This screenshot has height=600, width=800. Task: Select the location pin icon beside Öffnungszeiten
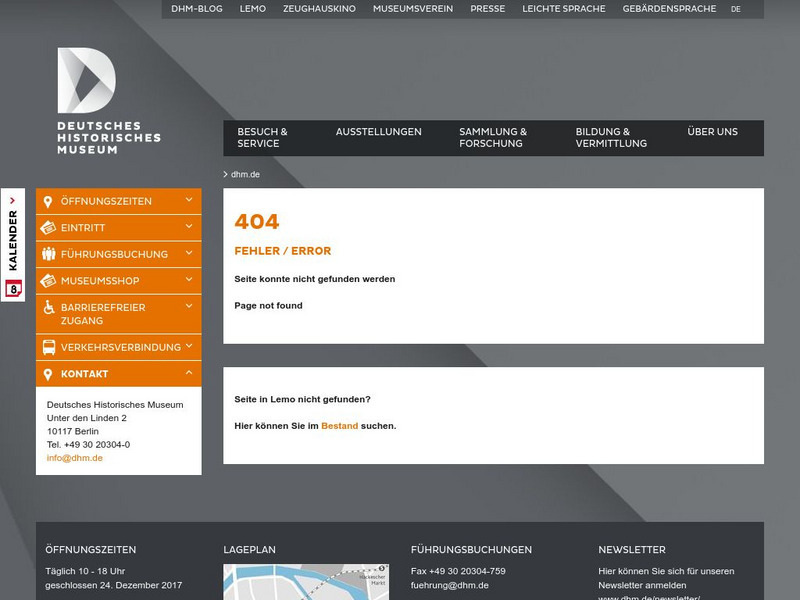click(47, 200)
